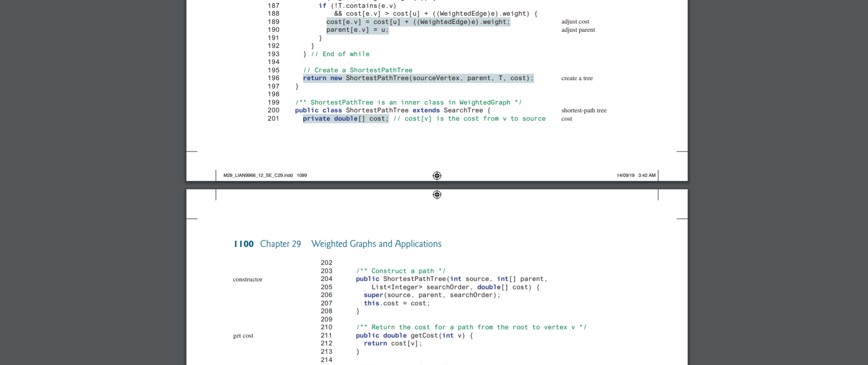Click the 'shortest-path tree' margin note
The height and width of the screenshot is (365, 868).
[x=584, y=110]
